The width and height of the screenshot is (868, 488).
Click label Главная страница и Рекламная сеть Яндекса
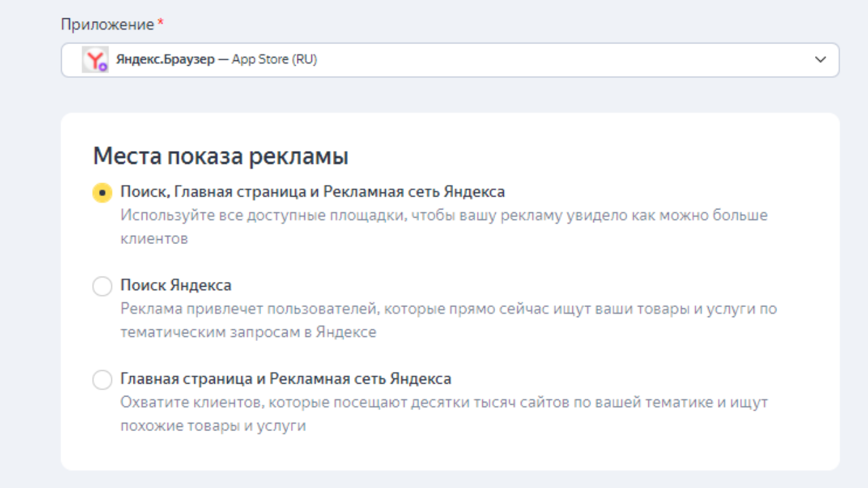coord(285,379)
